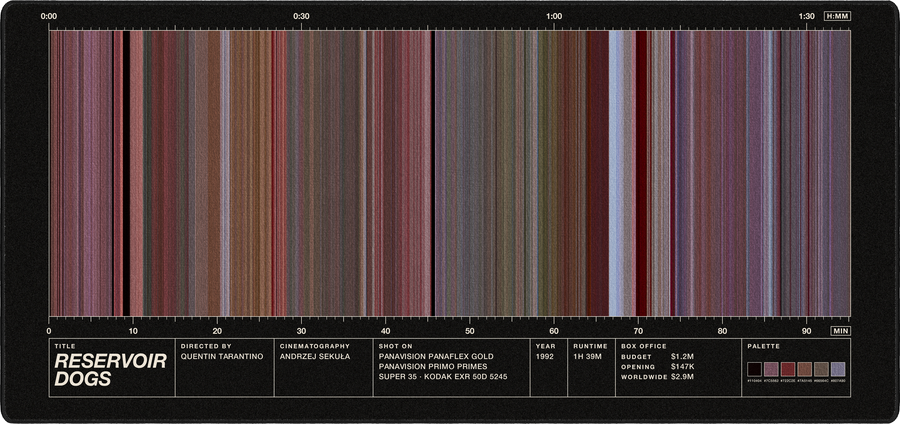Select the 0:30 mark on top axis
The image size is (900, 424).
(301, 16)
